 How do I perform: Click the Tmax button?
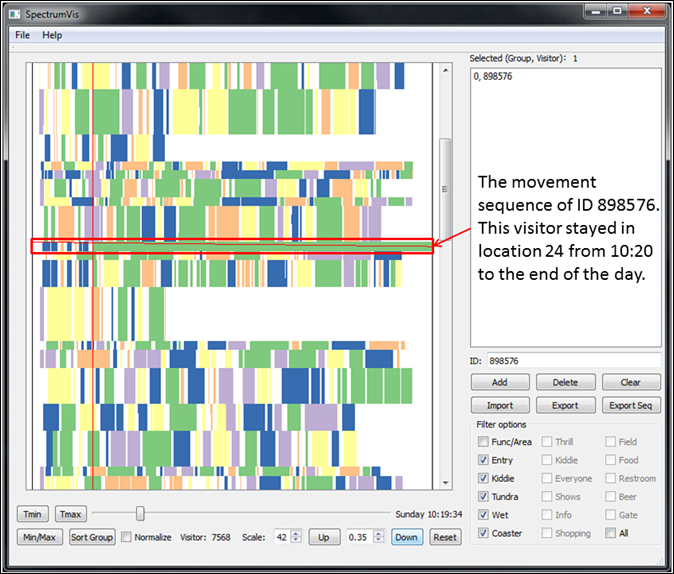pyautogui.click(x=71, y=514)
